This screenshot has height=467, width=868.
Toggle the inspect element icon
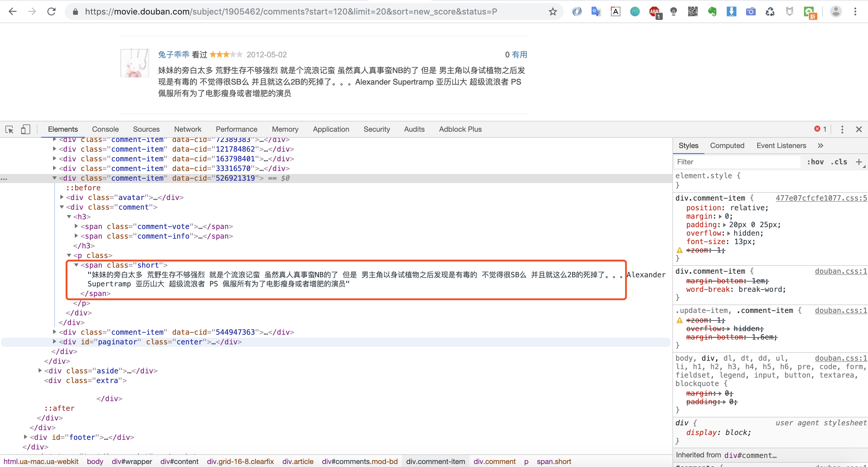(x=9, y=129)
